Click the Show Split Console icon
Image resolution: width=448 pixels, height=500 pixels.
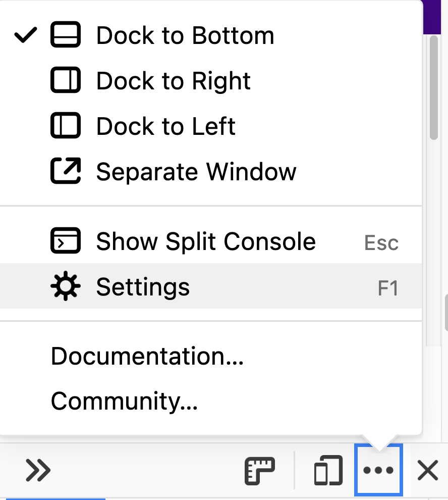point(66,241)
